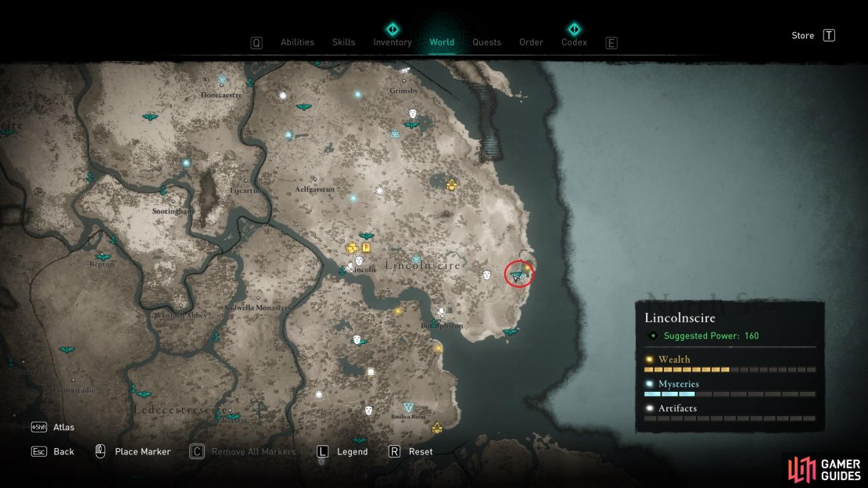The width and height of the screenshot is (868, 488).
Task: Open the Codex tab
Action: 574,42
